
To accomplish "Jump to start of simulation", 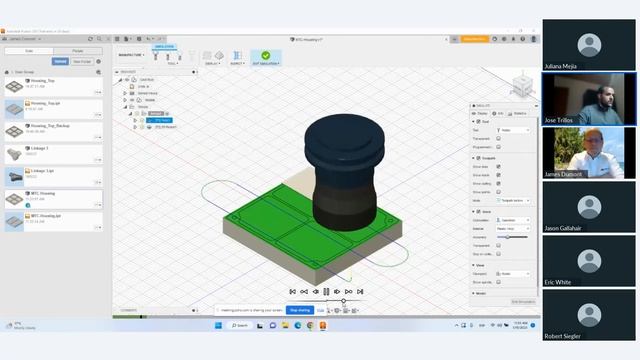I will [293, 291].
